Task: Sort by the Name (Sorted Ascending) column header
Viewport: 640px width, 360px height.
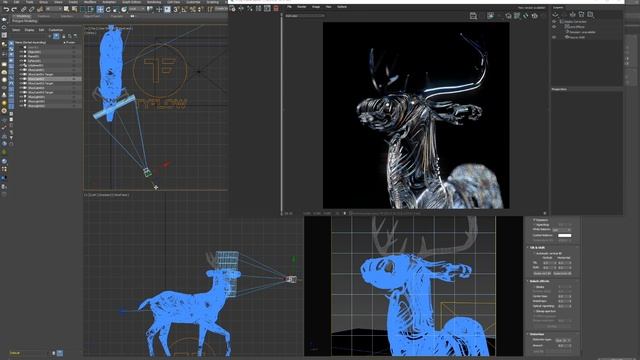Action: click(x=30, y=42)
